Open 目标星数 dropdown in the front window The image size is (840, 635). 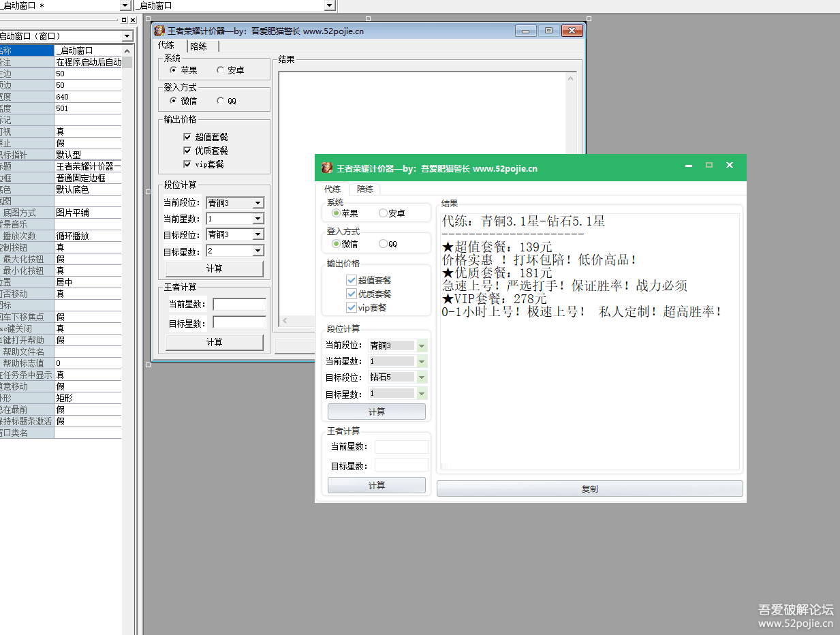click(x=422, y=393)
